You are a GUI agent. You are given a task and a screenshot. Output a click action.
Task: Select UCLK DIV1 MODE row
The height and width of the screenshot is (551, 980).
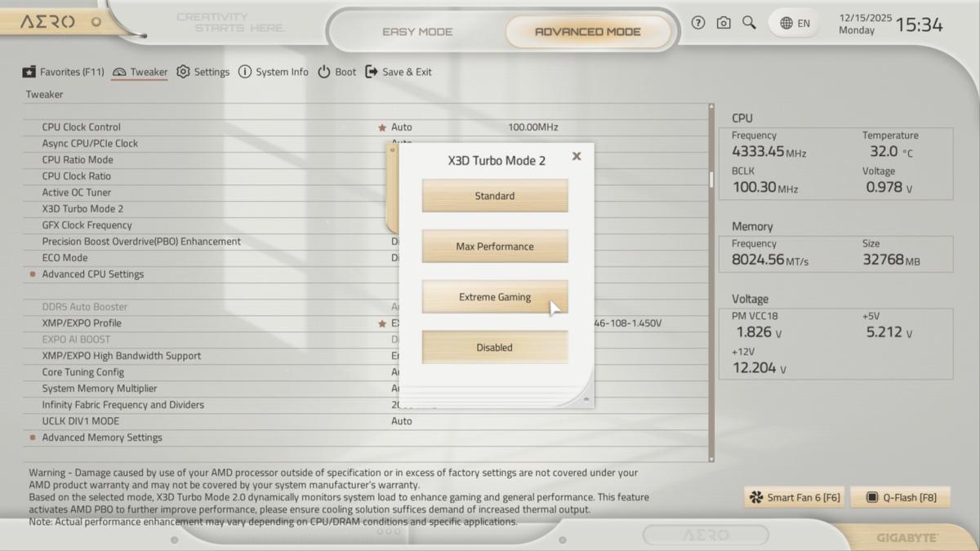click(x=366, y=421)
